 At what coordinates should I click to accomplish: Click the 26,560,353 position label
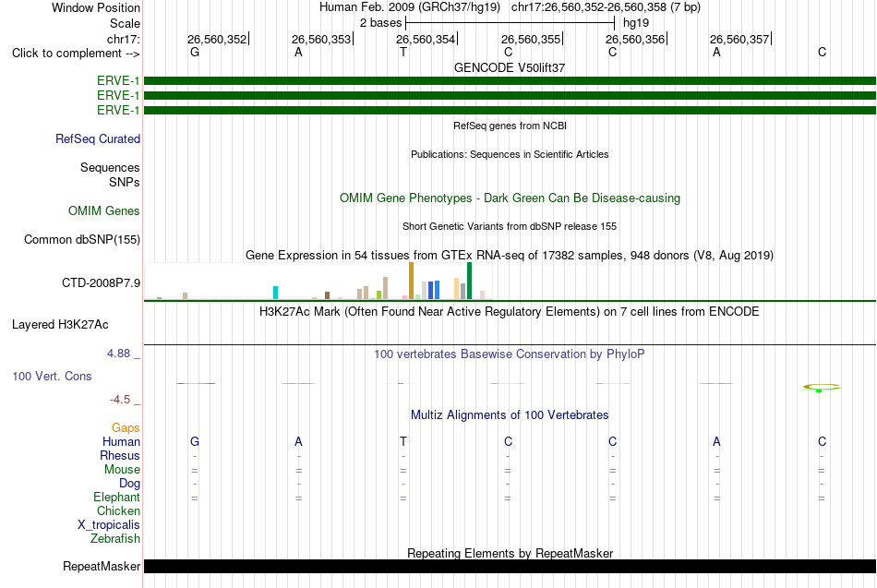(321, 39)
